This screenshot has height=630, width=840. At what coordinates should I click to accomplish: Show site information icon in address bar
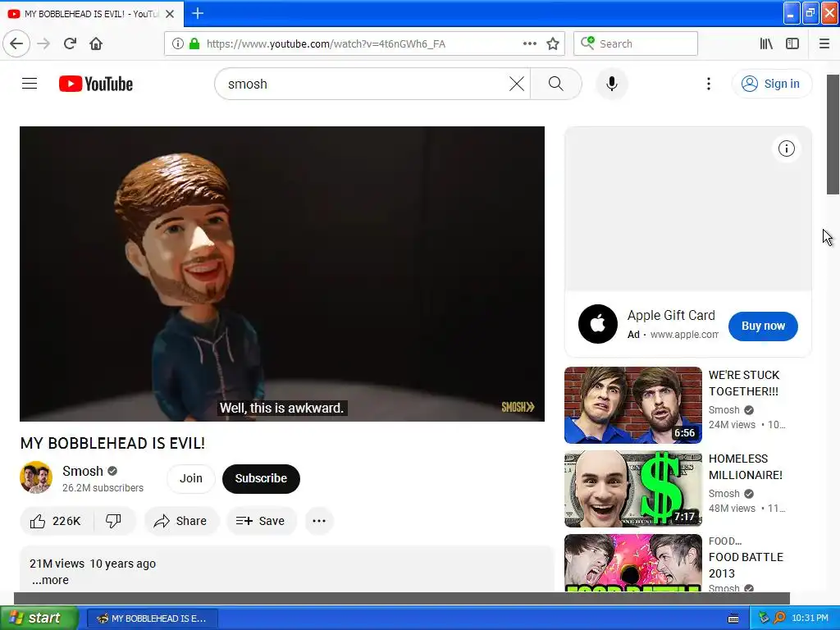(177, 43)
